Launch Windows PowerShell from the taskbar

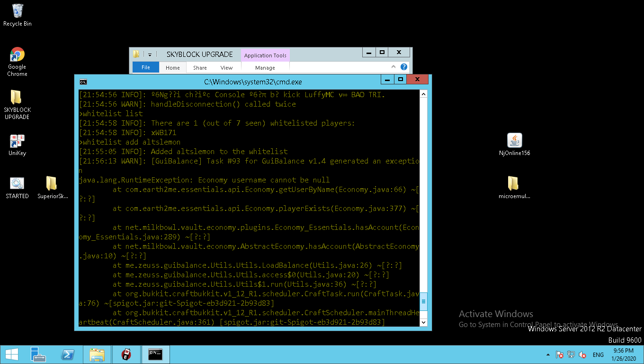click(x=68, y=355)
